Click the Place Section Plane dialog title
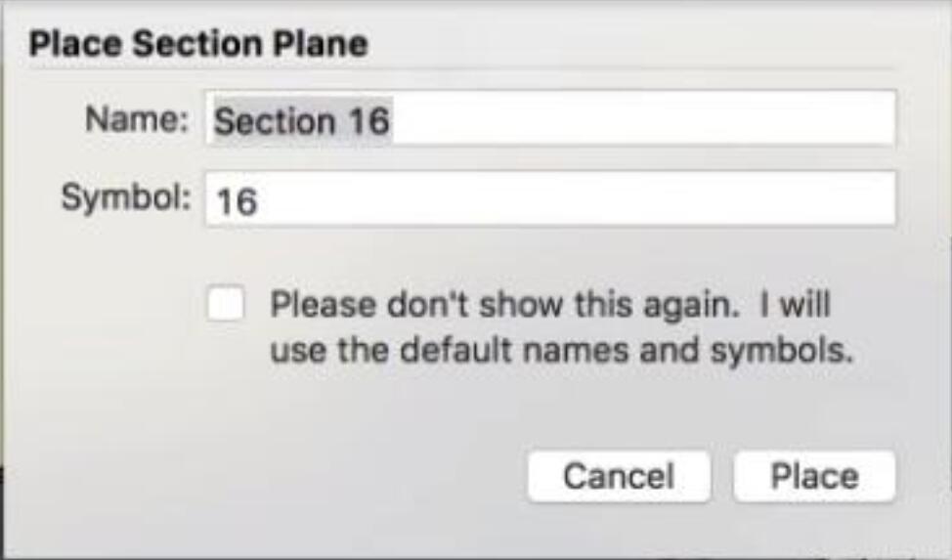 198,44
